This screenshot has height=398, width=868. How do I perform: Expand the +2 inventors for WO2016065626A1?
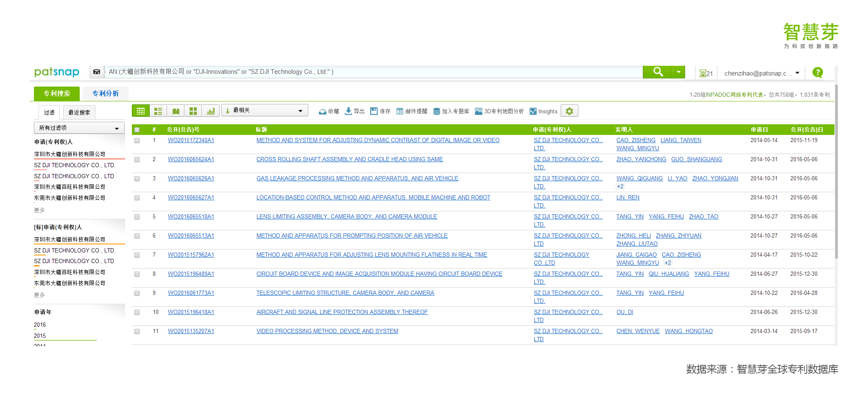620,186
